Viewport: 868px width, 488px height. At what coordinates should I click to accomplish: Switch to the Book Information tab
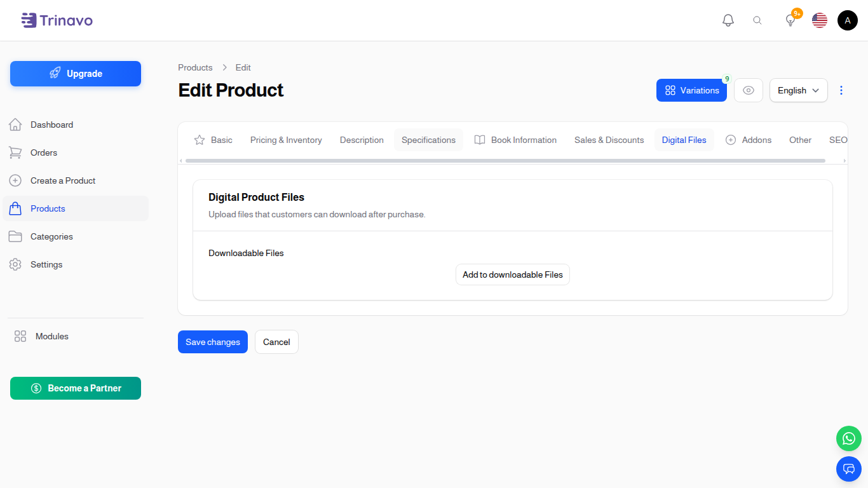click(516, 140)
